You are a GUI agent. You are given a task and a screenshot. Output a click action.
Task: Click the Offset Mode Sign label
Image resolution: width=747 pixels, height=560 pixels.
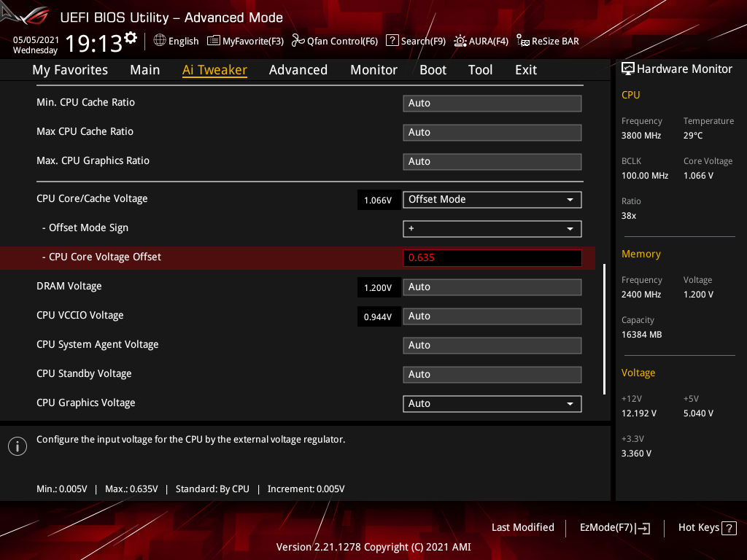(85, 227)
